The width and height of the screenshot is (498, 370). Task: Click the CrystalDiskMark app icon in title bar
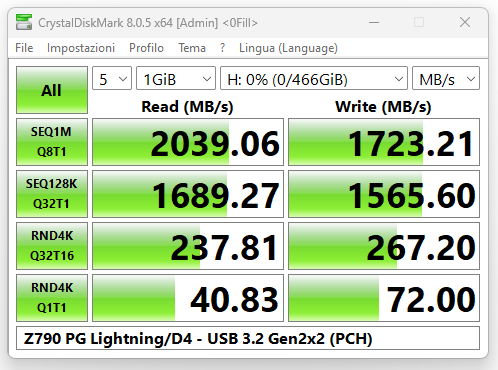coord(24,22)
